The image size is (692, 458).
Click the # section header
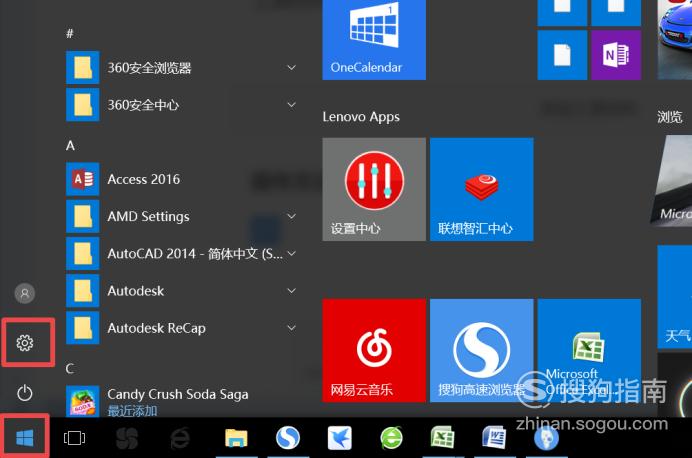pos(70,34)
